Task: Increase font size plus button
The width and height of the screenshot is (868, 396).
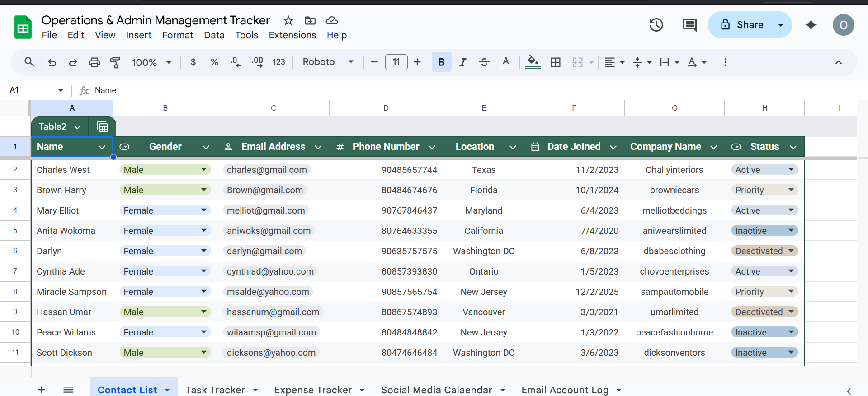Action: click(x=417, y=62)
